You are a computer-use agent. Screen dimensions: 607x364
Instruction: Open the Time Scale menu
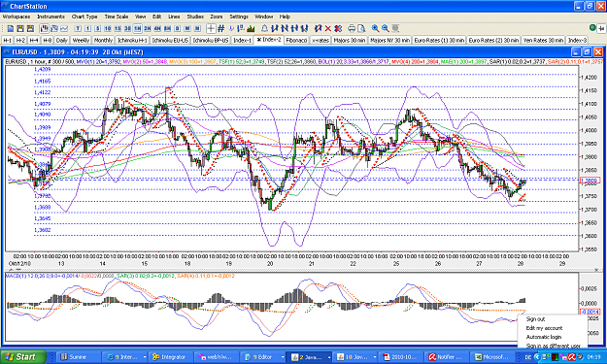(117, 17)
